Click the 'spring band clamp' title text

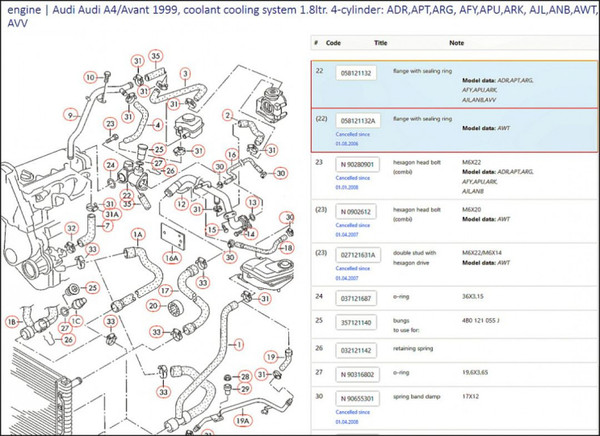pyautogui.click(x=417, y=397)
